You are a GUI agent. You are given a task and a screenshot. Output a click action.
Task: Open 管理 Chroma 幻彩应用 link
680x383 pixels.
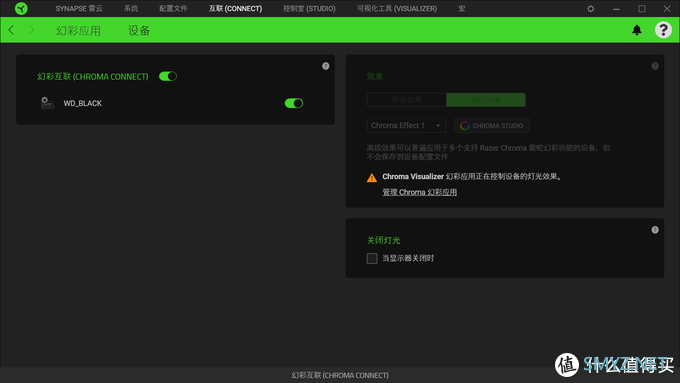tap(419, 192)
